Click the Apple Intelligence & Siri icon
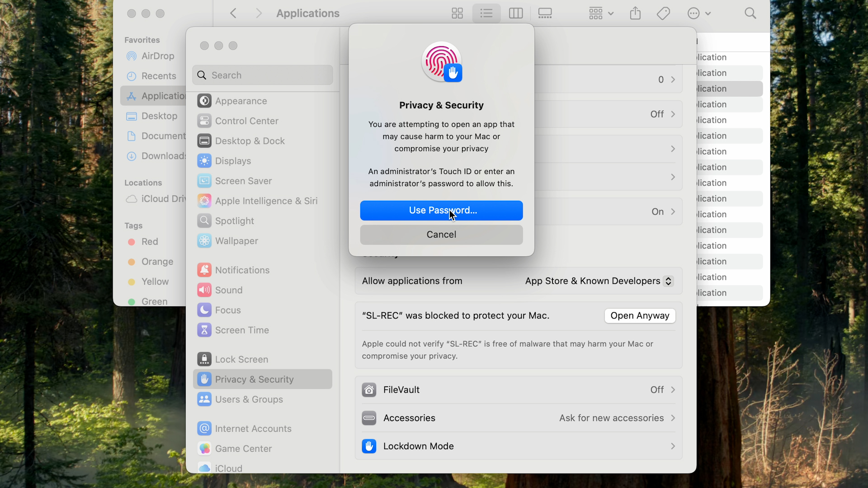This screenshot has height=488, width=868. [x=204, y=201]
